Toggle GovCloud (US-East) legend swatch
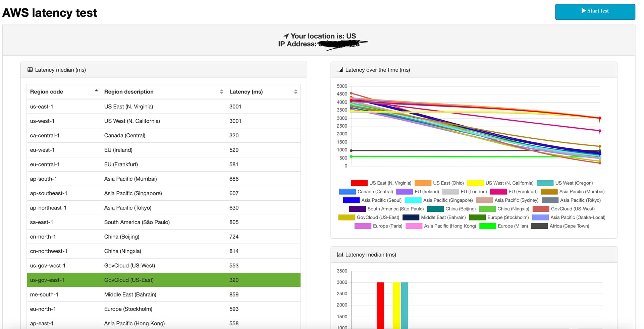This screenshot has width=644, height=329. tap(347, 217)
